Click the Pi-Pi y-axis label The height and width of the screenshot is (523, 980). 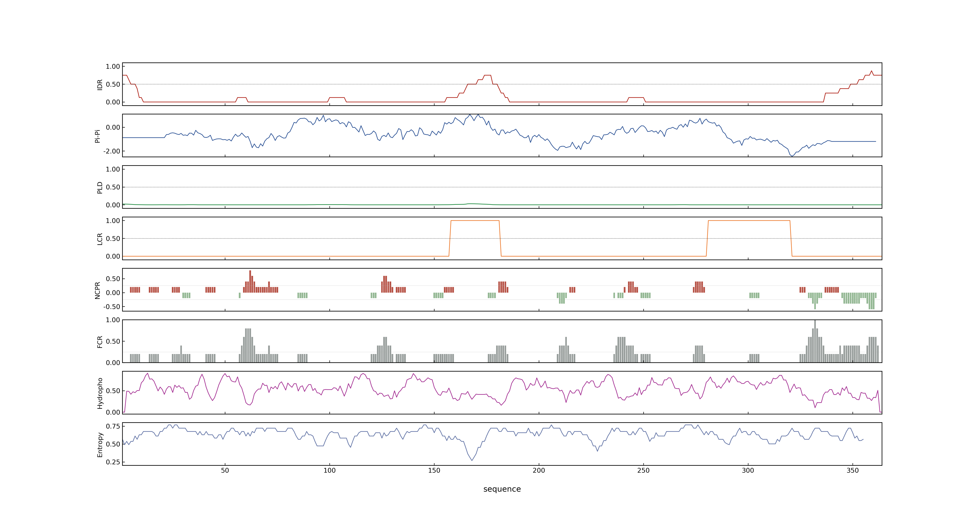(x=98, y=136)
